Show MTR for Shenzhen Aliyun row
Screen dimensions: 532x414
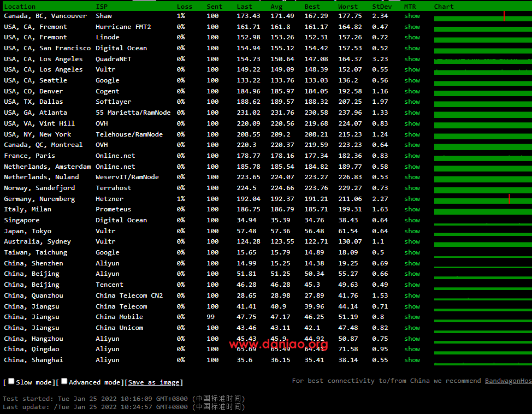412,263
